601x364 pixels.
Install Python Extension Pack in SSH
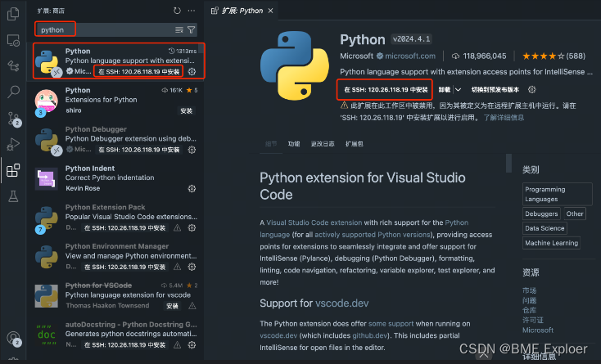124,227
